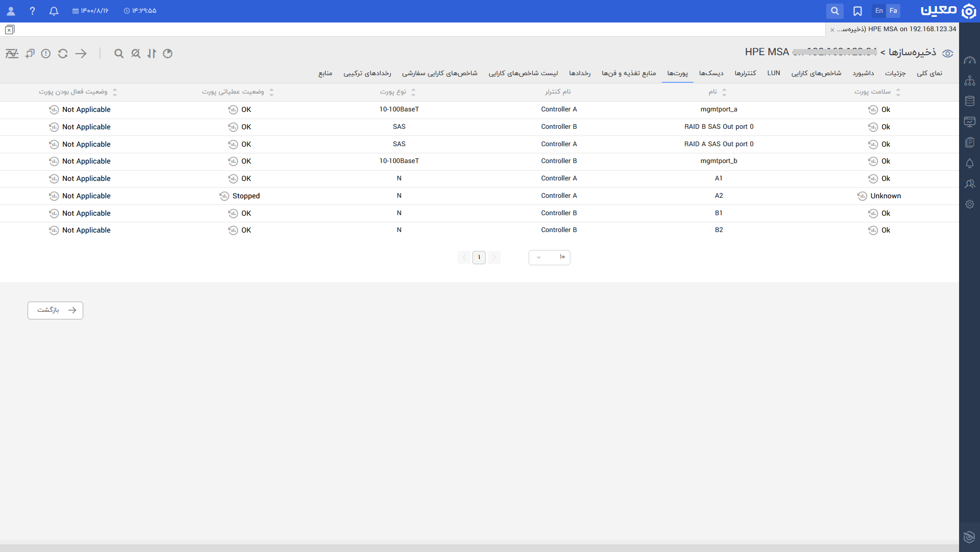980x552 pixels.
Task: Sort by the سلامت پورت column
Action: point(898,92)
